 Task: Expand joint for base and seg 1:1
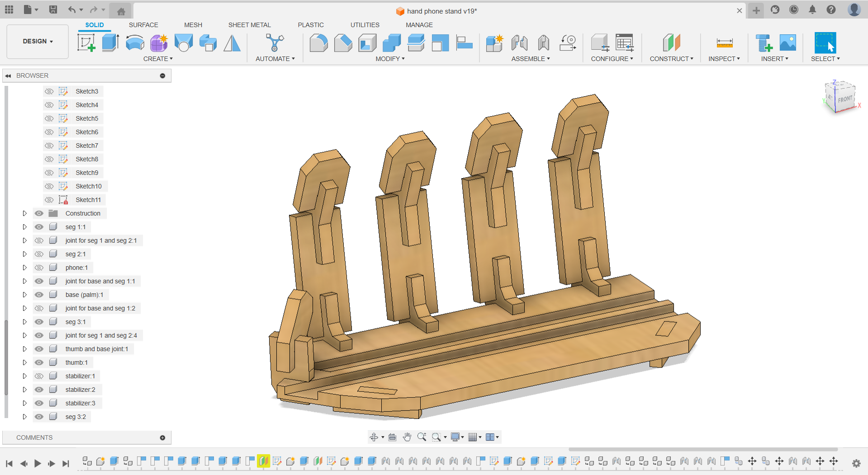pyautogui.click(x=25, y=281)
